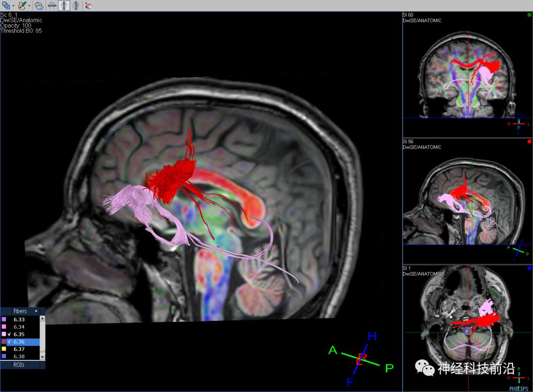The image size is (533, 392).
Task: Click purple color swatch of fiber 6.33
Action: coord(4,319)
